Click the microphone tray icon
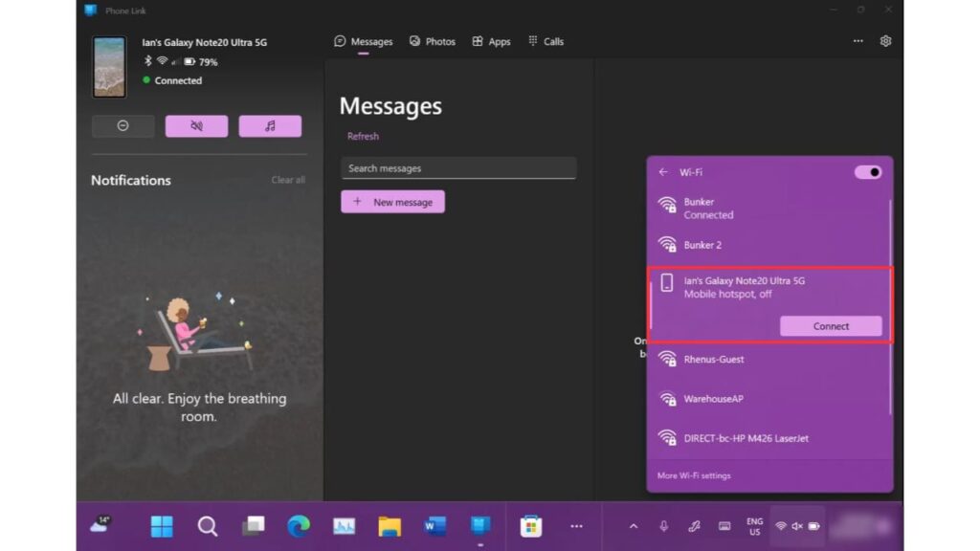This screenshot has height=551, width=980. (x=664, y=526)
